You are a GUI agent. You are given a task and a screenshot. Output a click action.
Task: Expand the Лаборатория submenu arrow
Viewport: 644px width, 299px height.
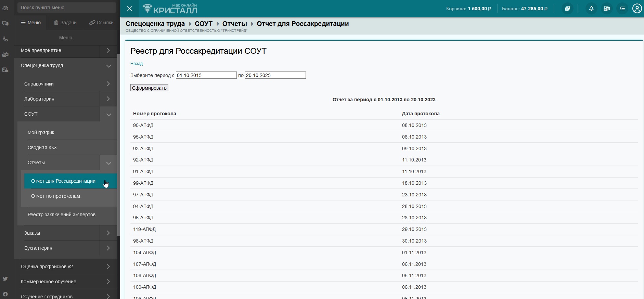[x=108, y=99]
